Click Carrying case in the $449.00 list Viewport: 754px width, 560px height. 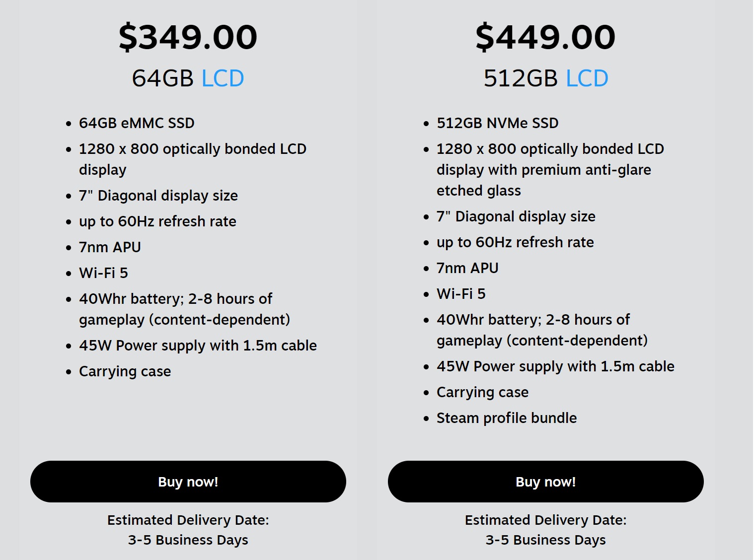482,392
